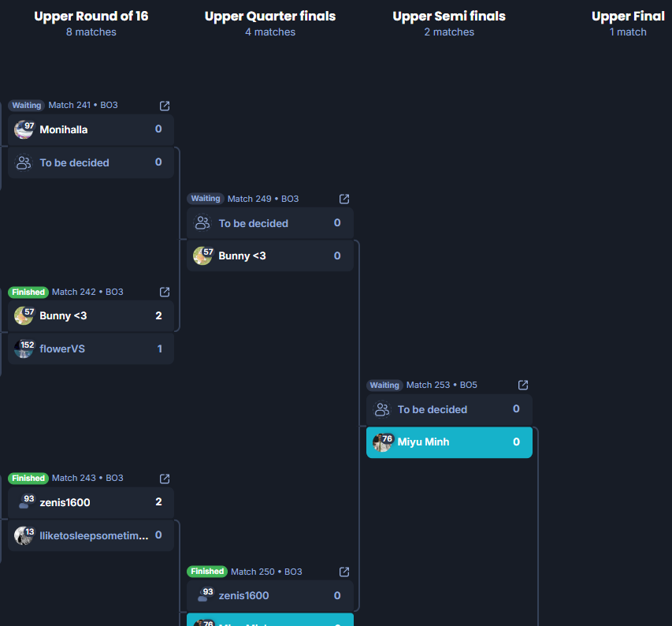The height and width of the screenshot is (626, 672).
Task: Select To be decided row in Match 253
Action: (x=449, y=409)
